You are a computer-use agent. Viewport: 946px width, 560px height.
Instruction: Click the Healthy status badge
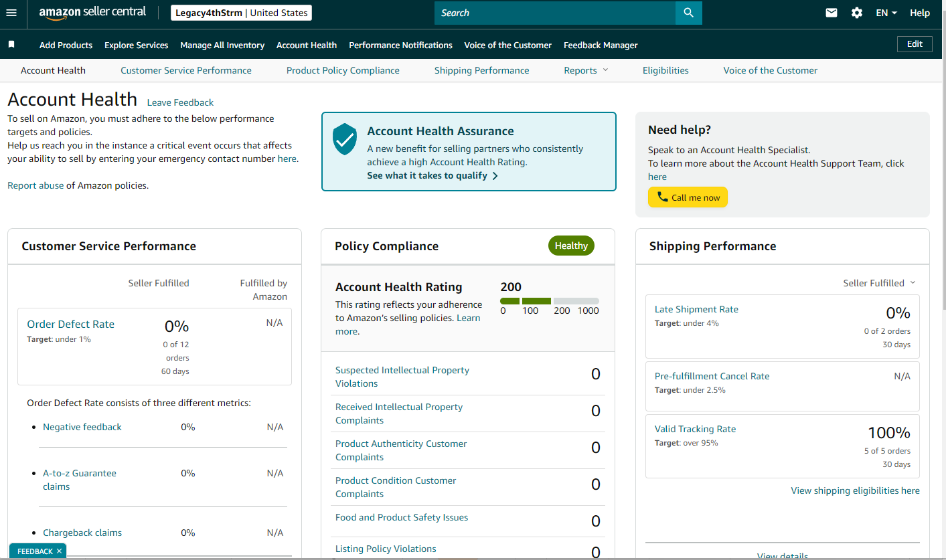tap(571, 246)
